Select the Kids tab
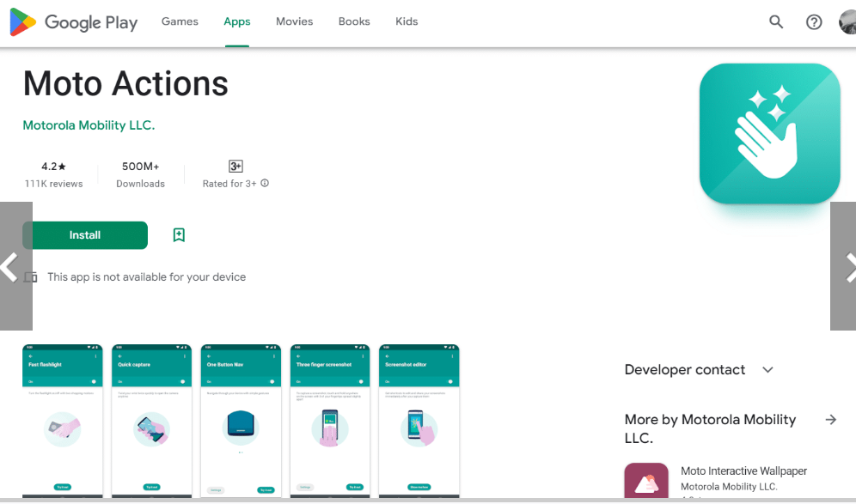 [x=407, y=21]
